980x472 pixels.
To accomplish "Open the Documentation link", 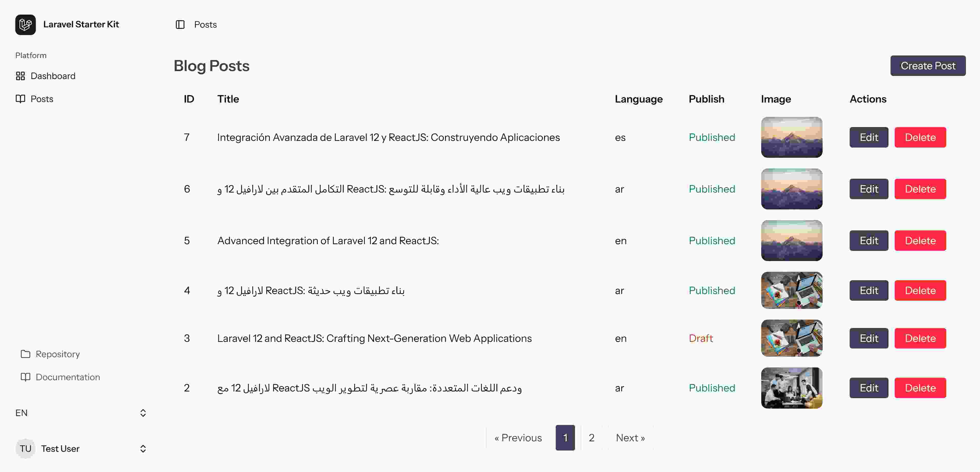I will click(x=60, y=377).
